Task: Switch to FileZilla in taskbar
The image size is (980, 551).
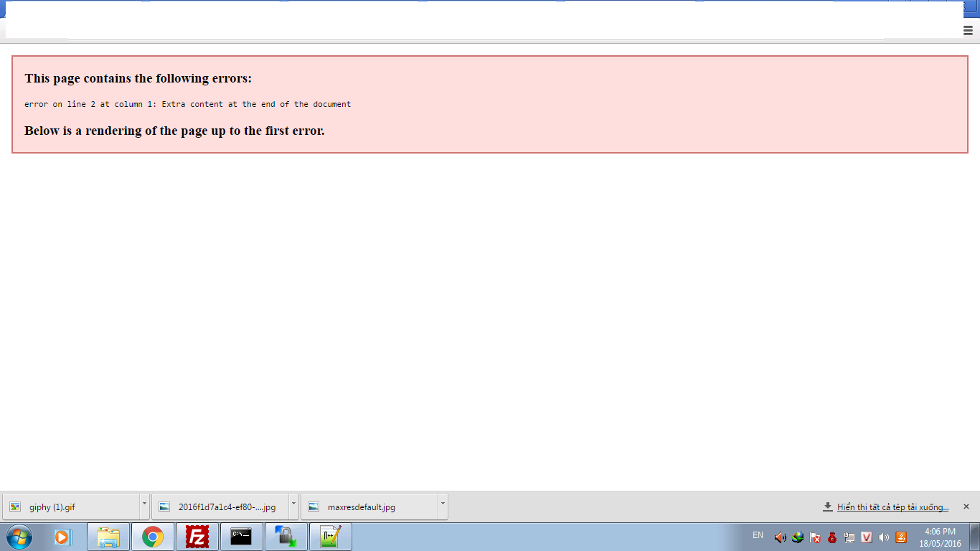Action: [x=197, y=537]
